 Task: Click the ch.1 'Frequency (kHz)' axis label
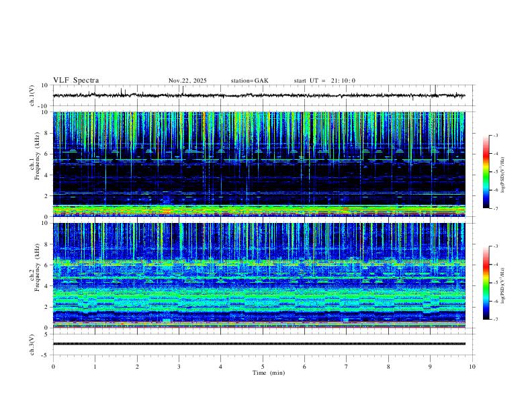pyautogui.click(x=37, y=156)
